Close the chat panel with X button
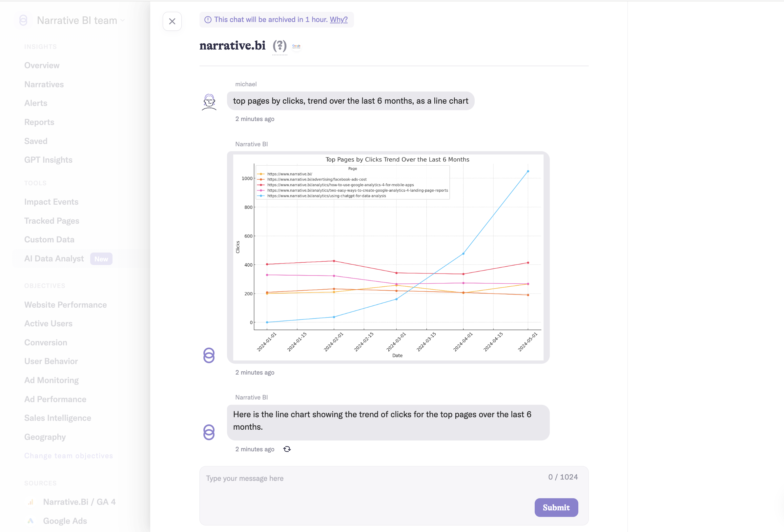Viewport: 784px width, 532px height. coord(172,21)
